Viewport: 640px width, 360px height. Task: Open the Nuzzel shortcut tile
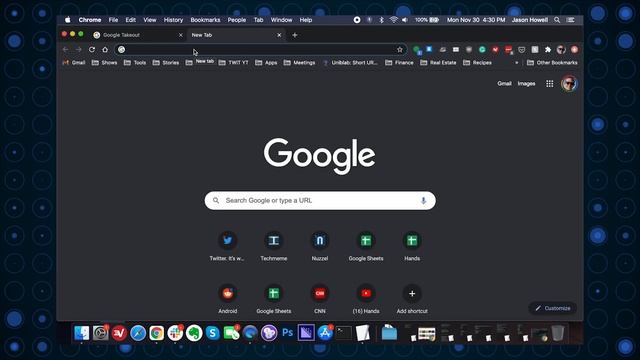320,246
